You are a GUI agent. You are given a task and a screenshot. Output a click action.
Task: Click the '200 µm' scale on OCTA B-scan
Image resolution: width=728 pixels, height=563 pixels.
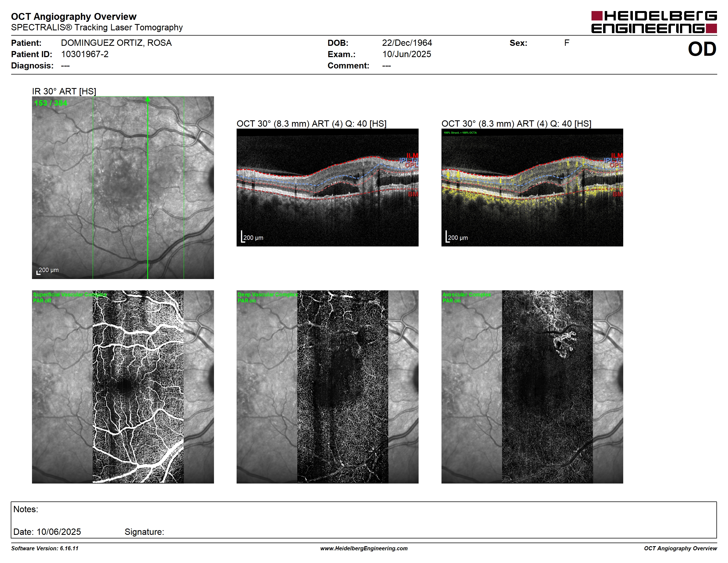tap(457, 237)
